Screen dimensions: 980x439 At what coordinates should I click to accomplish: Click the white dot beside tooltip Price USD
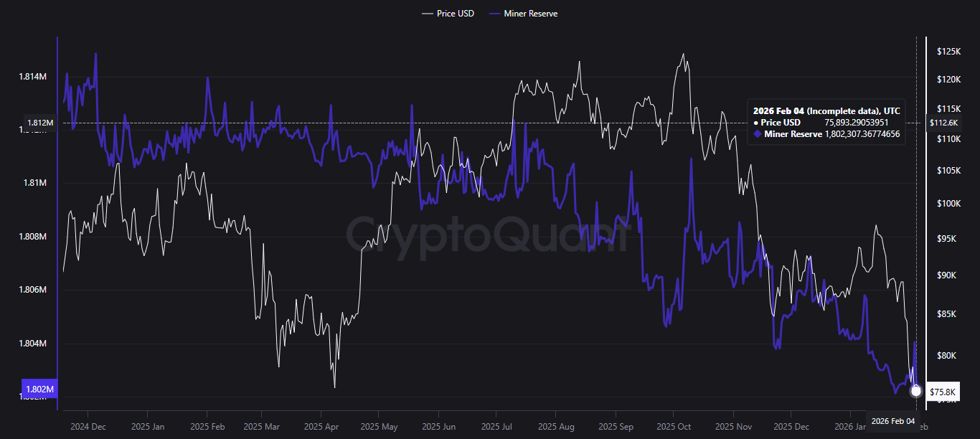[756, 123]
